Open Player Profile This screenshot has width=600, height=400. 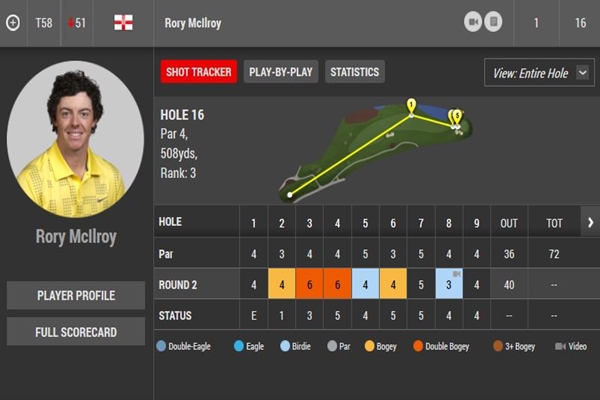coord(76,296)
